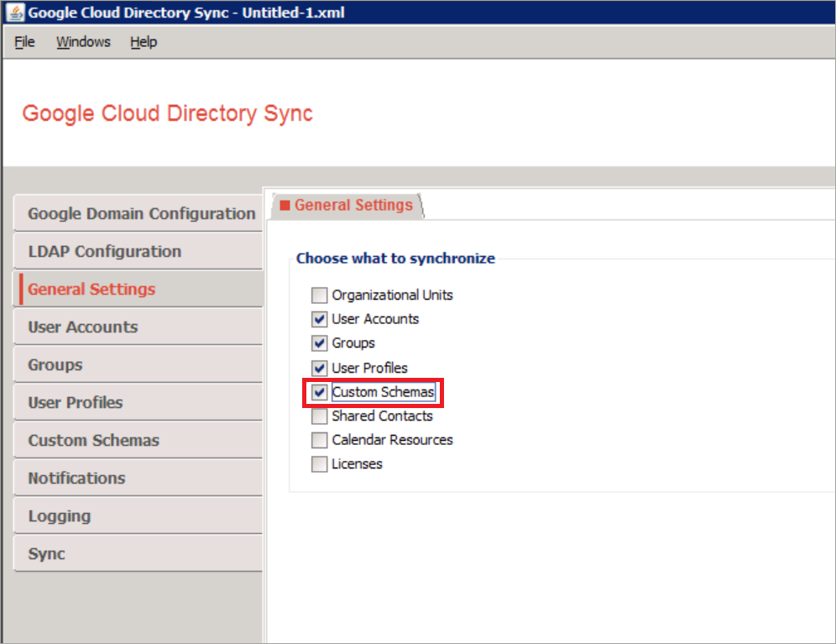Open the Custom Schemas sidebar section
Viewport: 836px width, 644px height.
coord(93,441)
